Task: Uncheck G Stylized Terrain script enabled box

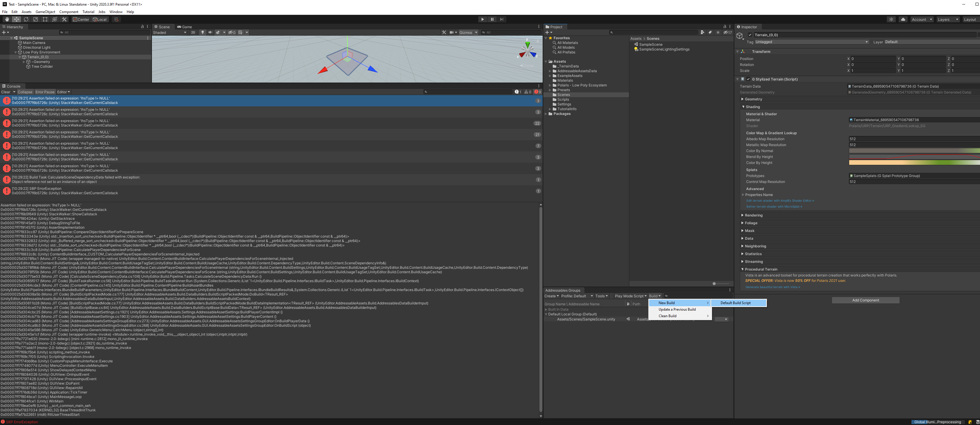Action: tap(748, 79)
